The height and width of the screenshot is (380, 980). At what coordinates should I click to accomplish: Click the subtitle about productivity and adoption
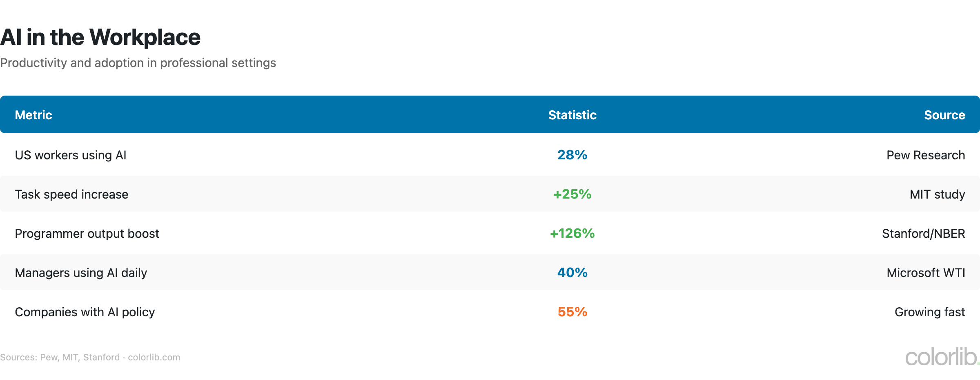click(138, 63)
